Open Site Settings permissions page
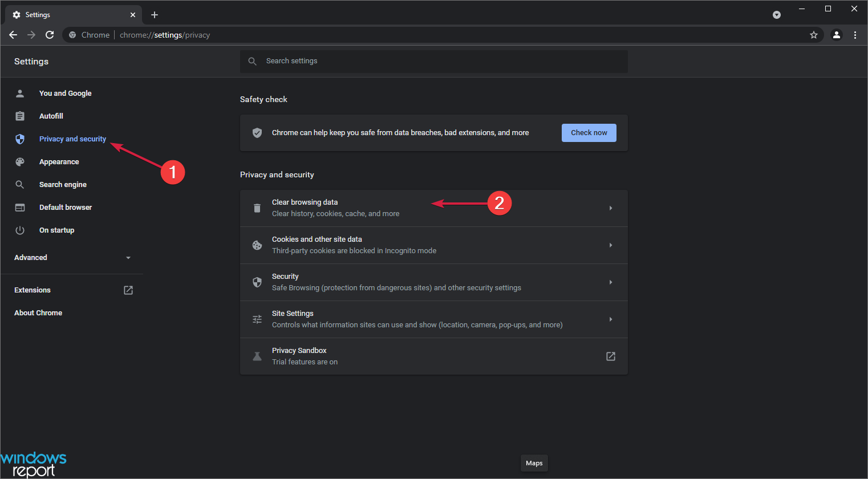This screenshot has height=479, width=868. coord(434,319)
